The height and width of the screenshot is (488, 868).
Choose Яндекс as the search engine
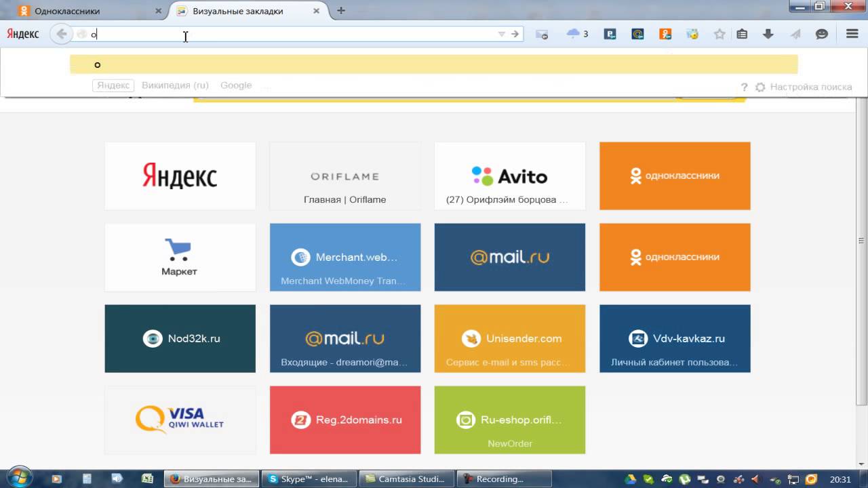coord(113,85)
